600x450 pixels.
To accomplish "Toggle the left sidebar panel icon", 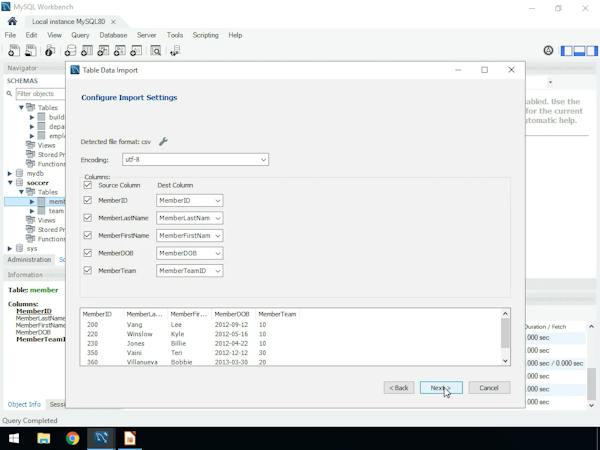I will click(x=566, y=51).
